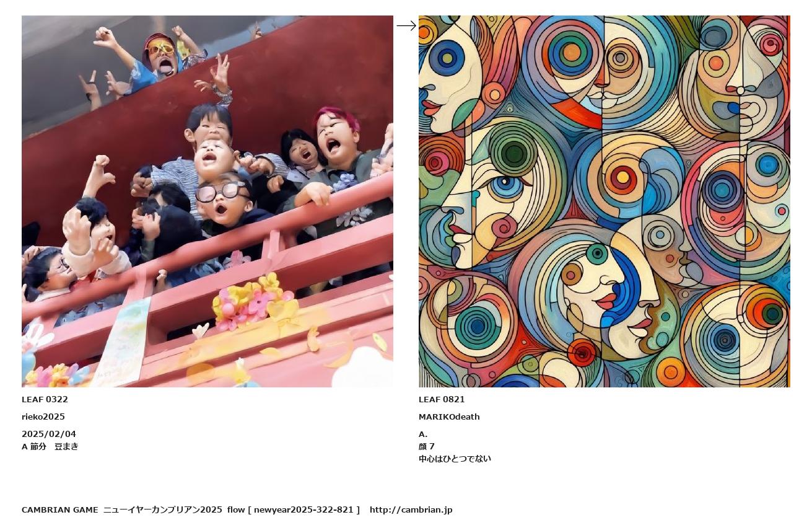The image size is (812, 525).
Task: Click the pink and yellow flower decoration
Action: [254, 302]
